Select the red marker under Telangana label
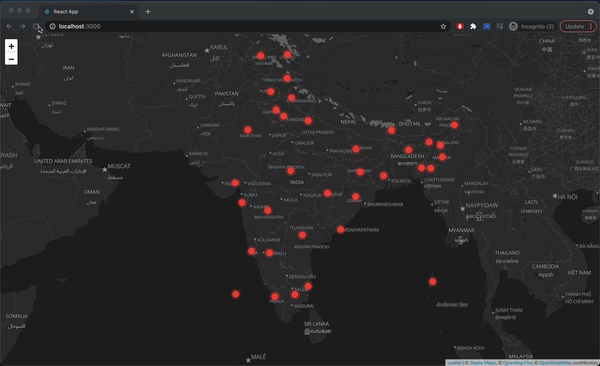Image resolution: width=600 pixels, height=366 pixels. [x=302, y=235]
